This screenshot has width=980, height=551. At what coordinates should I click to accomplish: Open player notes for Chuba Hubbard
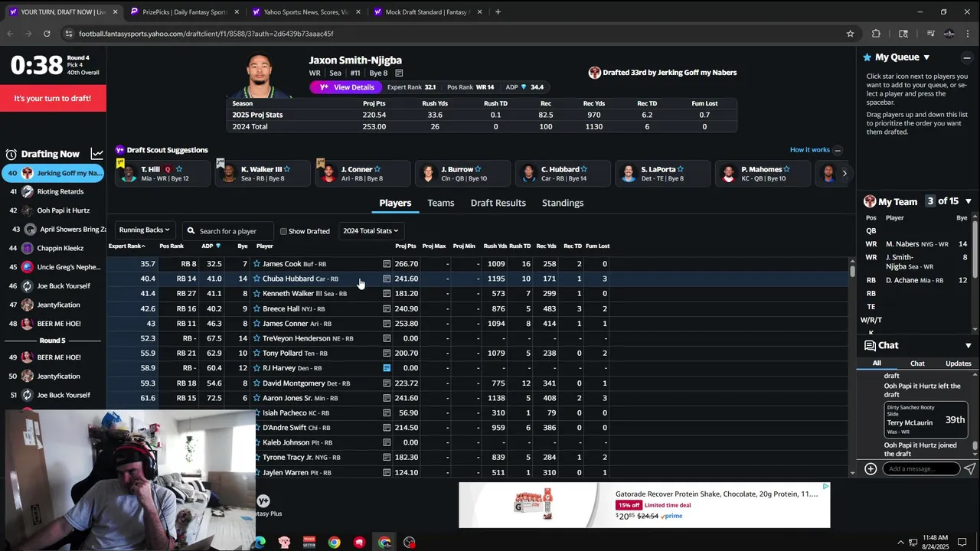click(387, 279)
